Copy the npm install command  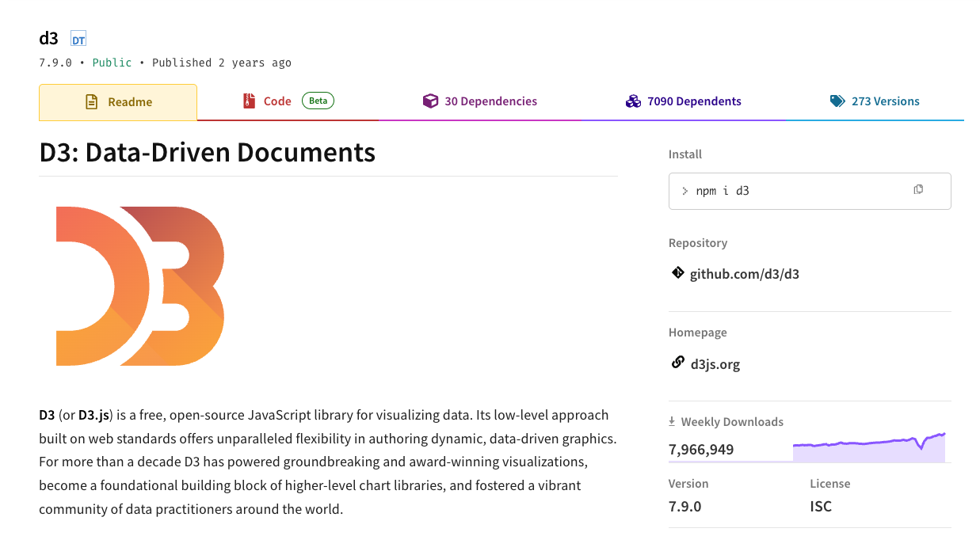coord(918,189)
